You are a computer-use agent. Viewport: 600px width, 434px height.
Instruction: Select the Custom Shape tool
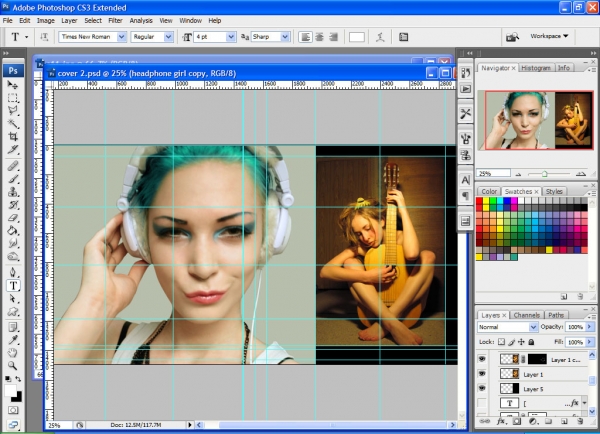pyautogui.click(x=13, y=312)
